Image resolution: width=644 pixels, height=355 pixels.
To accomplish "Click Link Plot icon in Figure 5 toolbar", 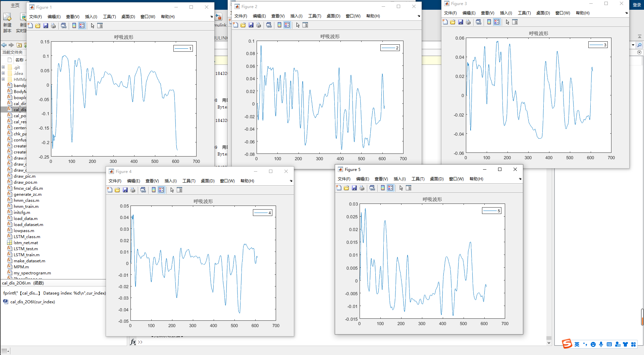I will [372, 188].
